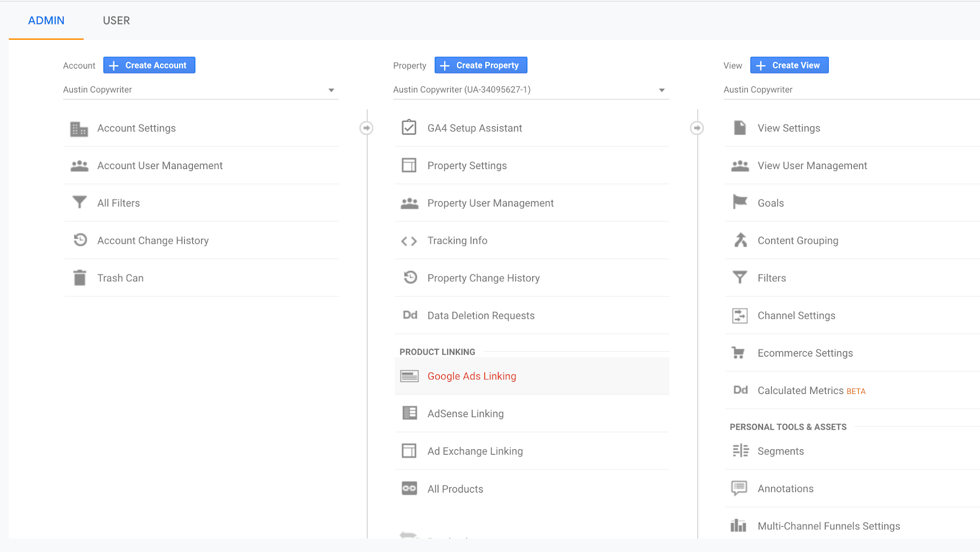Click the Create Property button

481,65
